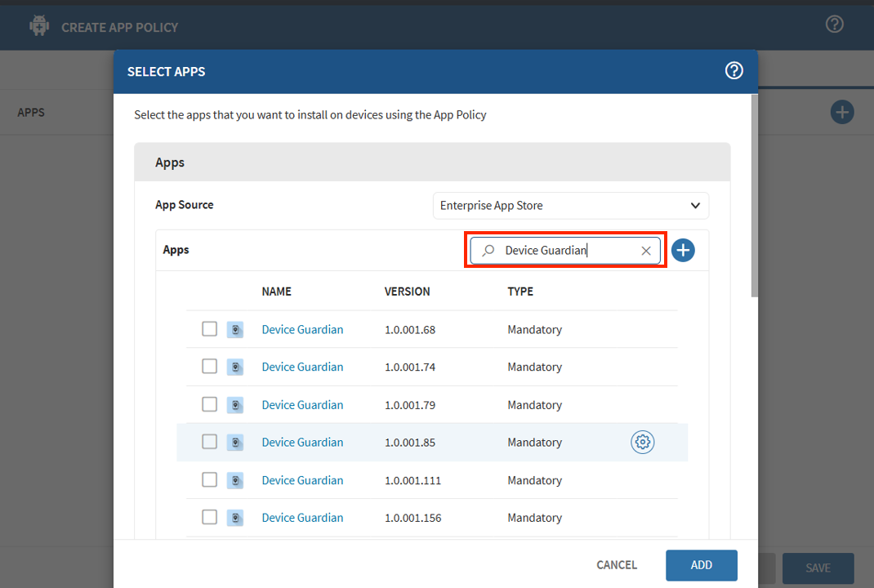Open Device Guardian link for version 1.0.001.68
The width and height of the screenshot is (874, 588).
303,329
